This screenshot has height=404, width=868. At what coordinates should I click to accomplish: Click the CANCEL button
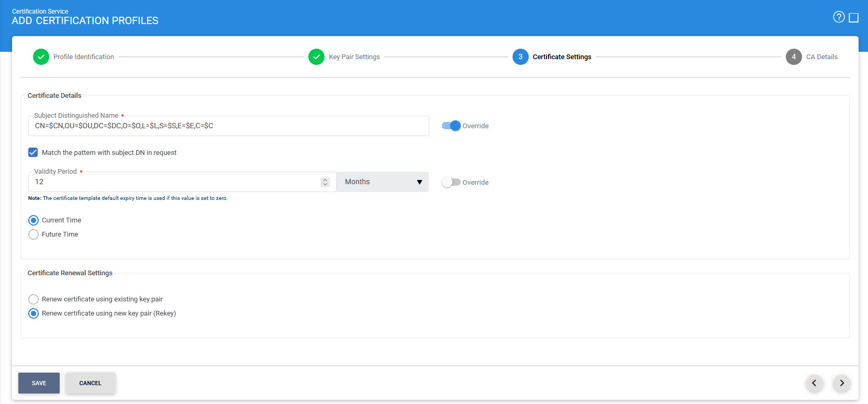pos(90,383)
